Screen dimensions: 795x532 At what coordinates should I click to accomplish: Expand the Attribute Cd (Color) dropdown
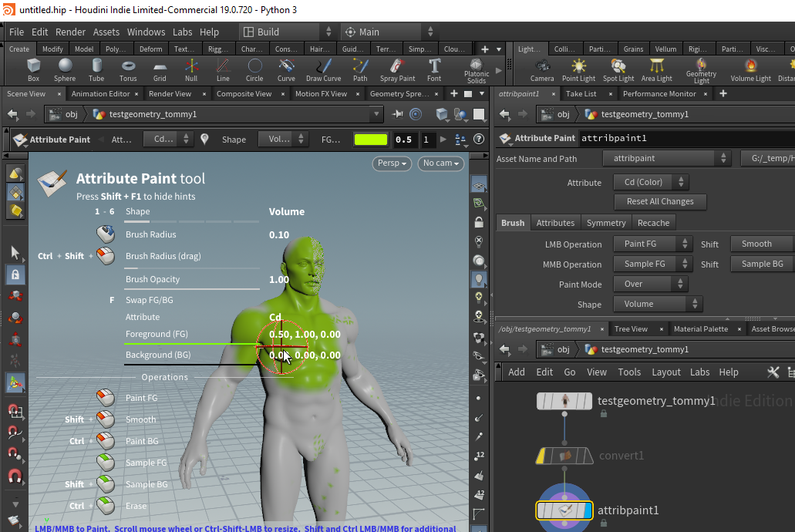tap(651, 182)
